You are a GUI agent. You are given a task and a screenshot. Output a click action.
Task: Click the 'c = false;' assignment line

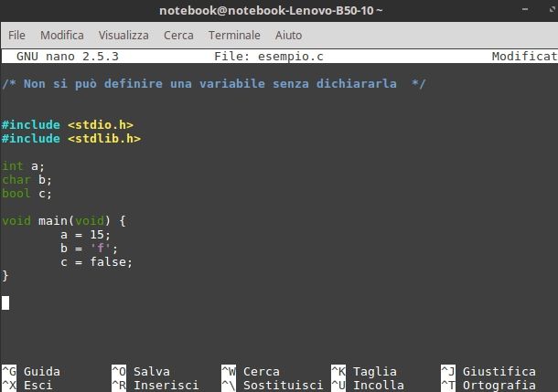tap(96, 262)
